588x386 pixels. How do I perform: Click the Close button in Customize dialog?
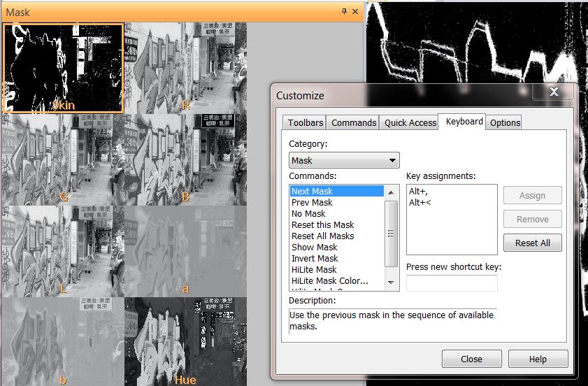coord(471,359)
